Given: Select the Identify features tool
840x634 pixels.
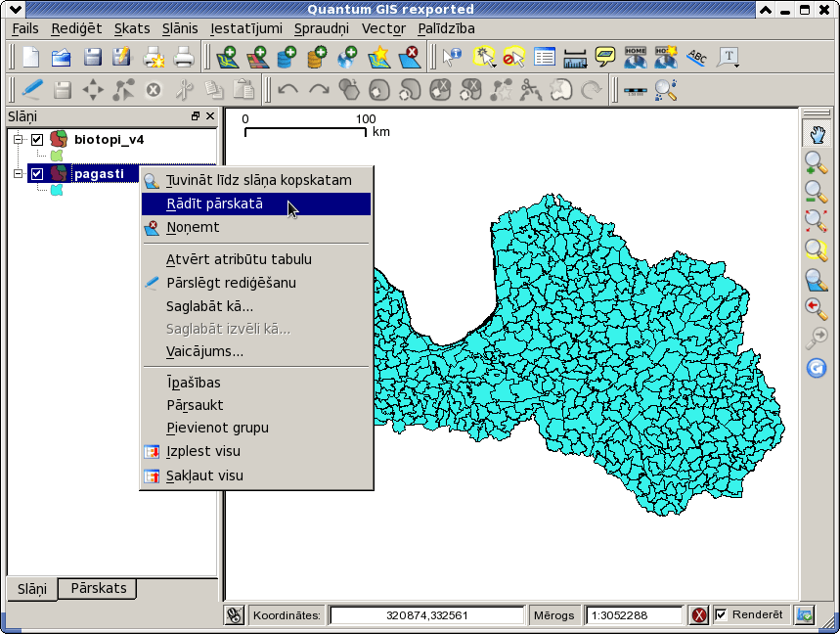Looking at the screenshot, I should (453, 57).
